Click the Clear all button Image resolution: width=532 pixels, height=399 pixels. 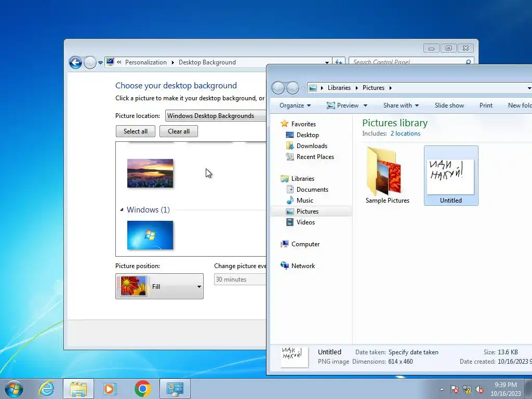tap(179, 131)
